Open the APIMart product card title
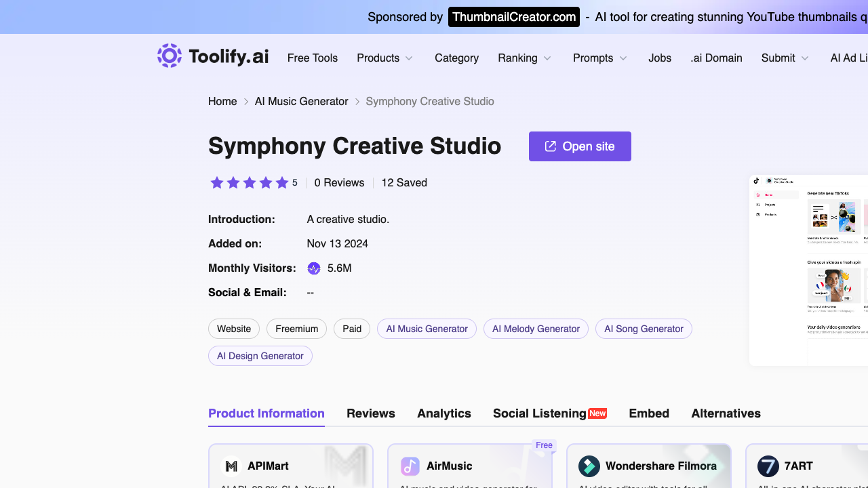Screen dimensions: 868x488 pyautogui.click(x=269, y=466)
